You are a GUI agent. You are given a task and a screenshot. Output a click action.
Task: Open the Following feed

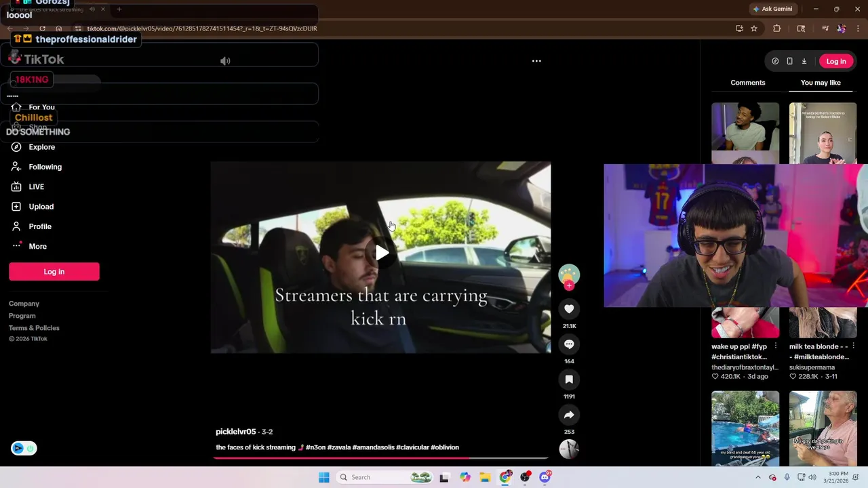coord(45,167)
